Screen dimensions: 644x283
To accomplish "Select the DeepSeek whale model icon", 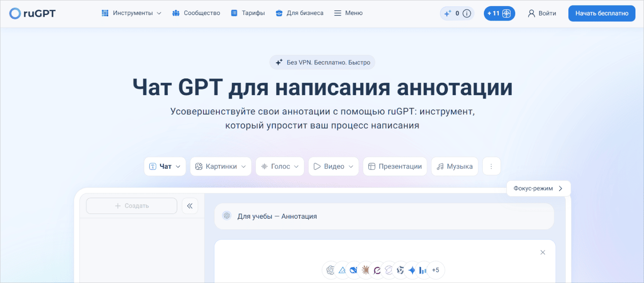I will tap(354, 270).
